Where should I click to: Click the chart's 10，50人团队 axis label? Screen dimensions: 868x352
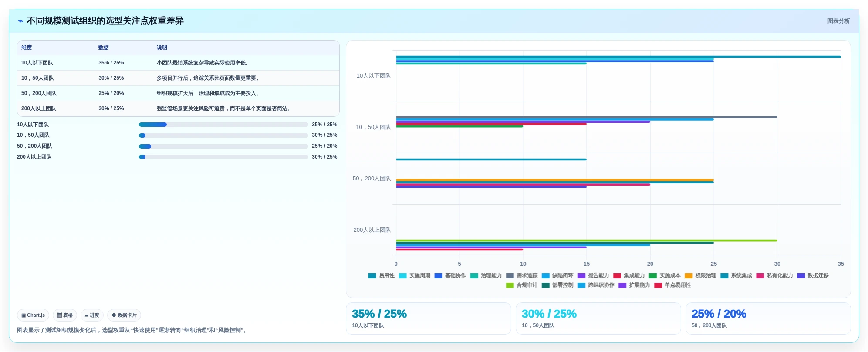click(373, 127)
